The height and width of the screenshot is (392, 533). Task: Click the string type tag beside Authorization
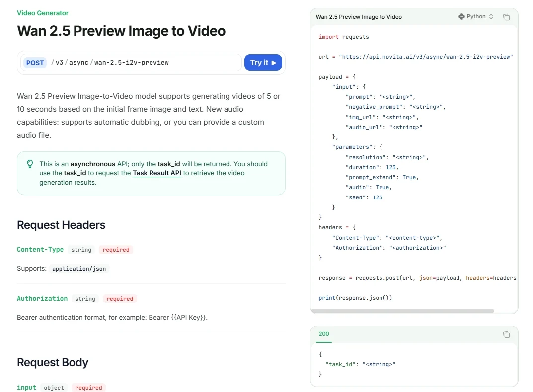85,299
